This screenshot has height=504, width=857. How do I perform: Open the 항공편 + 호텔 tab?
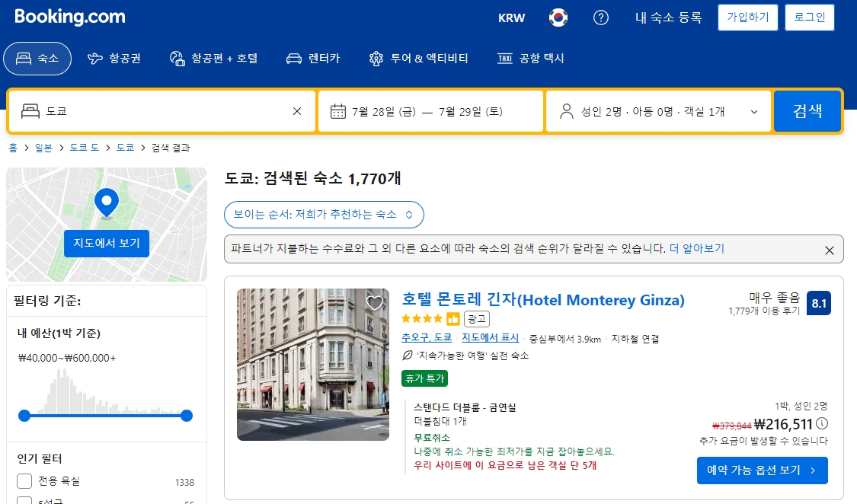214,59
